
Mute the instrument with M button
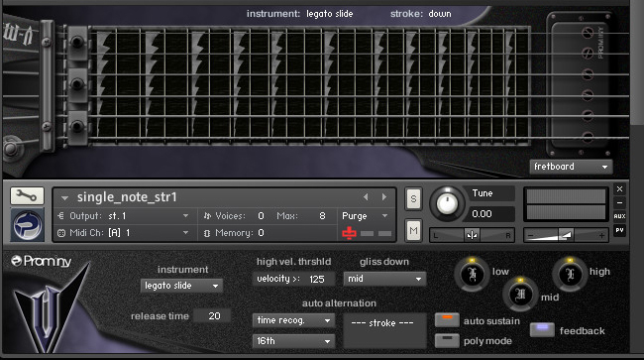pos(413,231)
